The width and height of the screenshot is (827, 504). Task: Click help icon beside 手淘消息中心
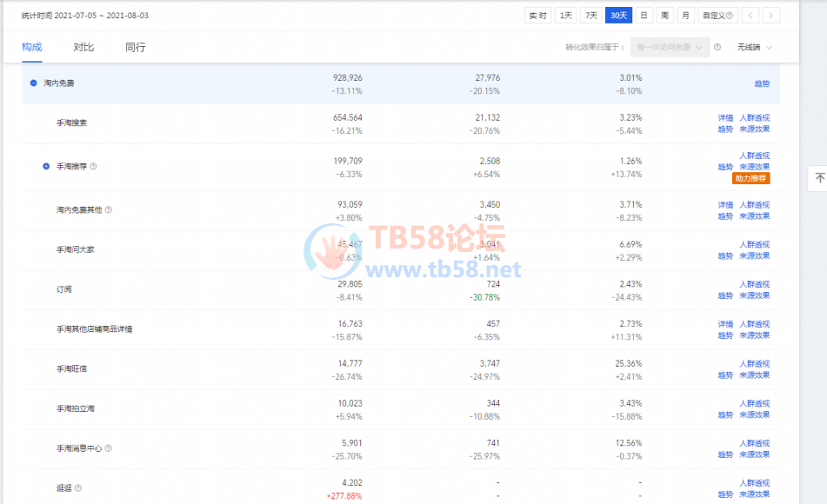109,448
